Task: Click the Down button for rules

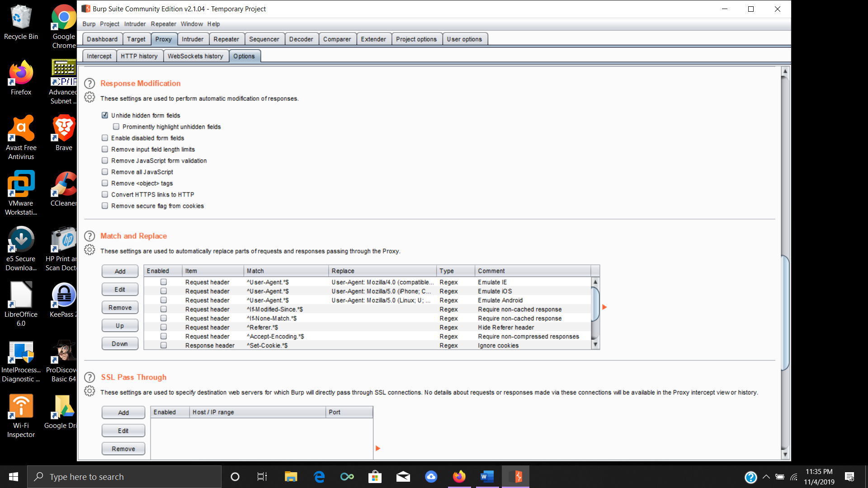Action: (x=120, y=343)
